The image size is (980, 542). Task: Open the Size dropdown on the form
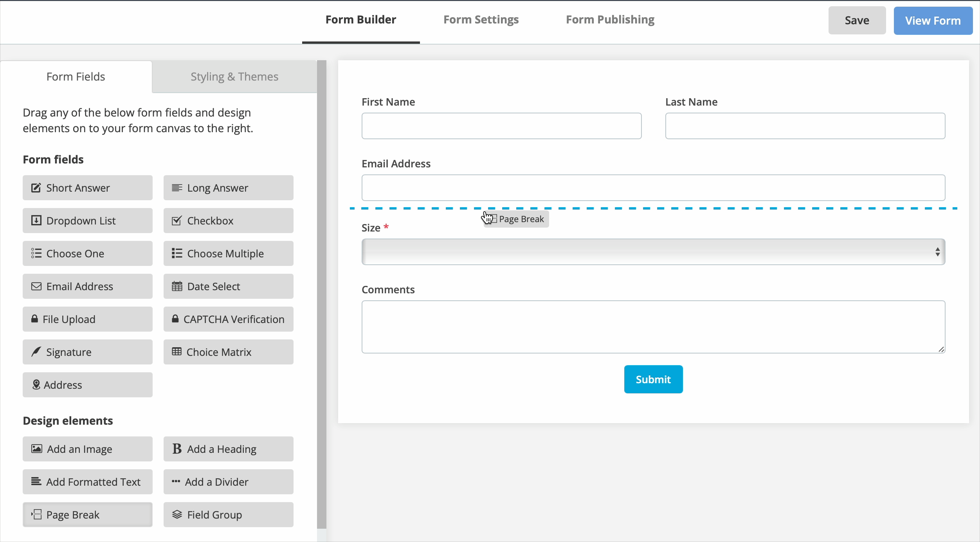pyautogui.click(x=653, y=252)
